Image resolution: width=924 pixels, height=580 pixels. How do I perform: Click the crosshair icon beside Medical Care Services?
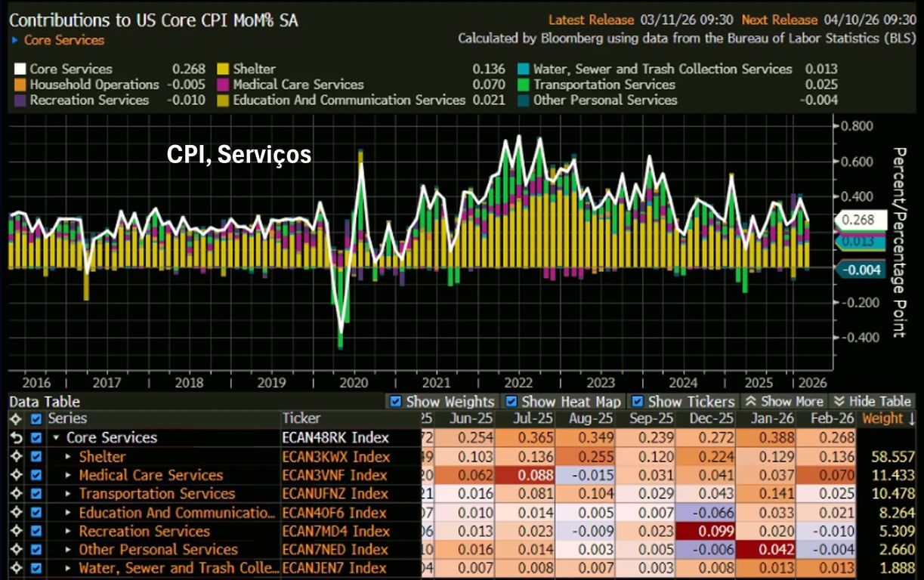pyautogui.click(x=15, y=475)
